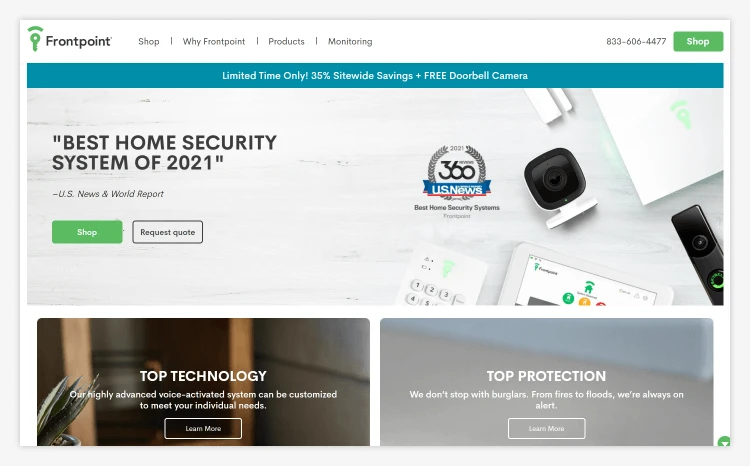
Task: Click the keypad device image
Action: coord(438,277)
